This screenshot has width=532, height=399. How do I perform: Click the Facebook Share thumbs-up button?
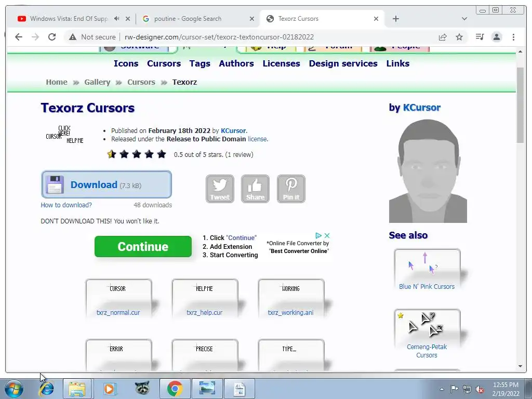point(255,189)
